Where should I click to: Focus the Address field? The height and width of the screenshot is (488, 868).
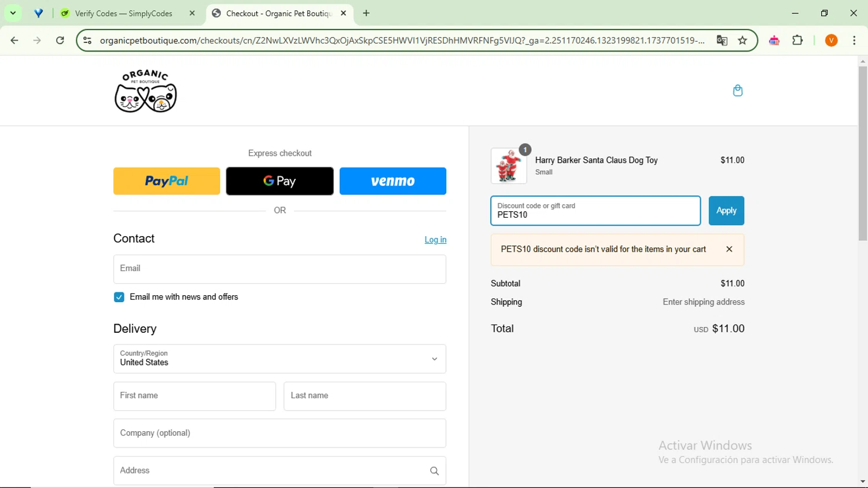coord(279,471)
